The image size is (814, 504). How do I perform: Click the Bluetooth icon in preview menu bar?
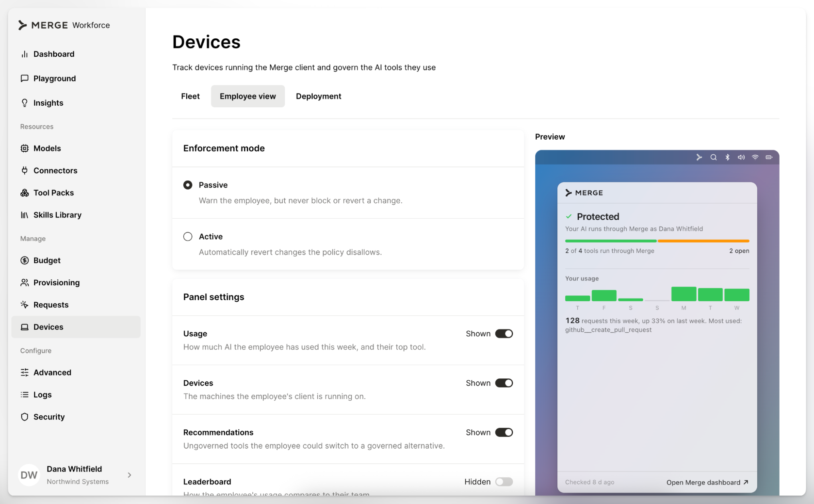(x=727, y=157)
